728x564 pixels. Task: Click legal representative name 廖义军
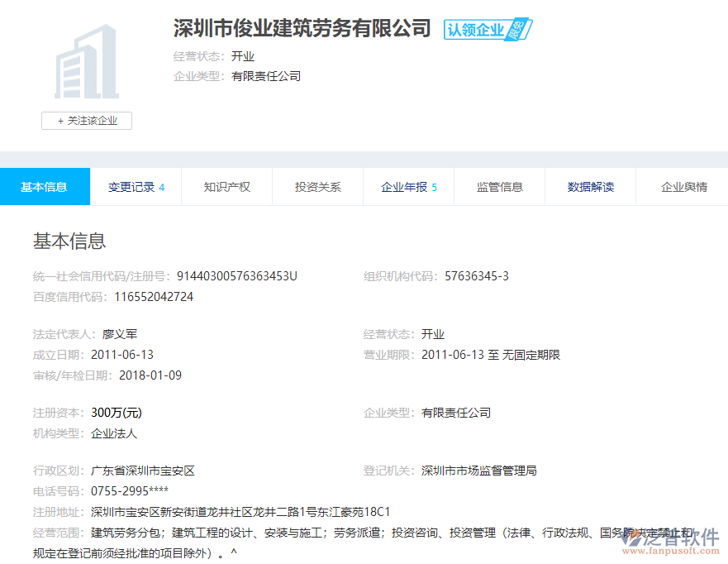pyautogui.click(x=120, y=334)
